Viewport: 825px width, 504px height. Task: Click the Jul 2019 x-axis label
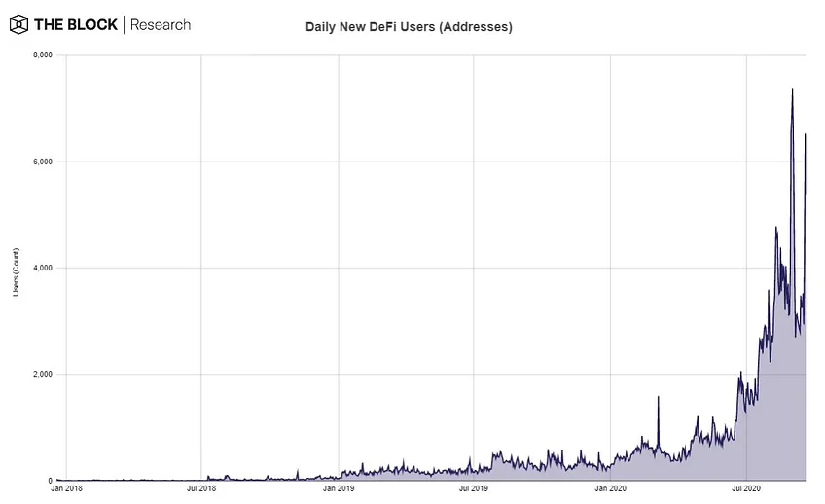coord(473,488)
